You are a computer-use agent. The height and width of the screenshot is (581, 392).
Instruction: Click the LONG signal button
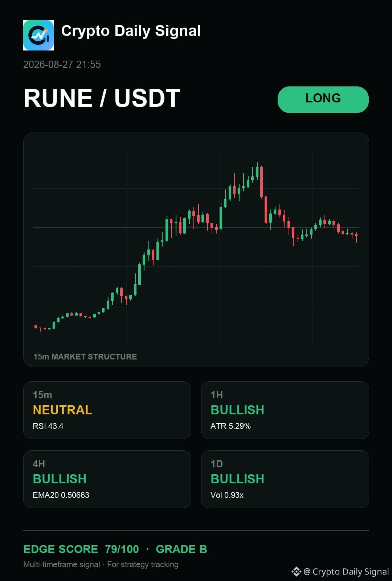click(x=323, y=99)
